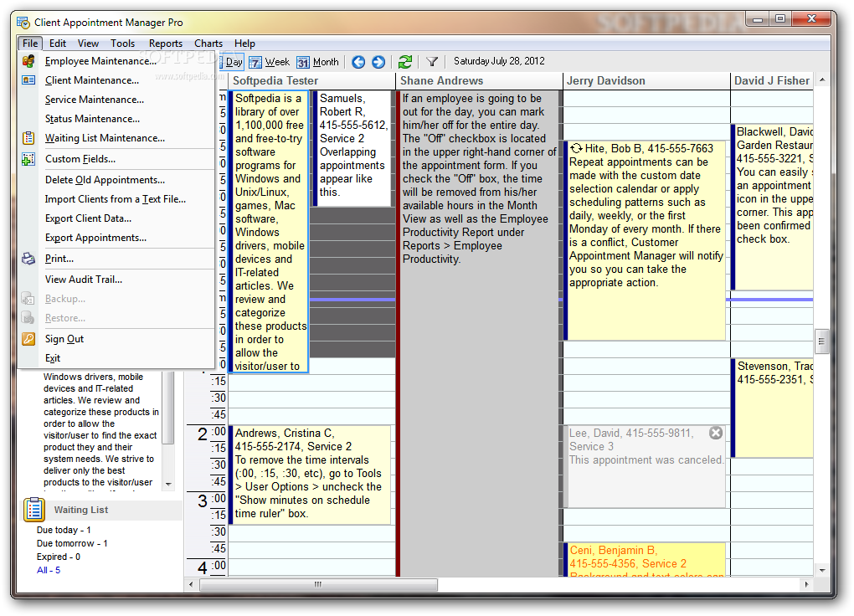Go to next day blue arrow
This screenshot has width=854, height=616.
378,62
